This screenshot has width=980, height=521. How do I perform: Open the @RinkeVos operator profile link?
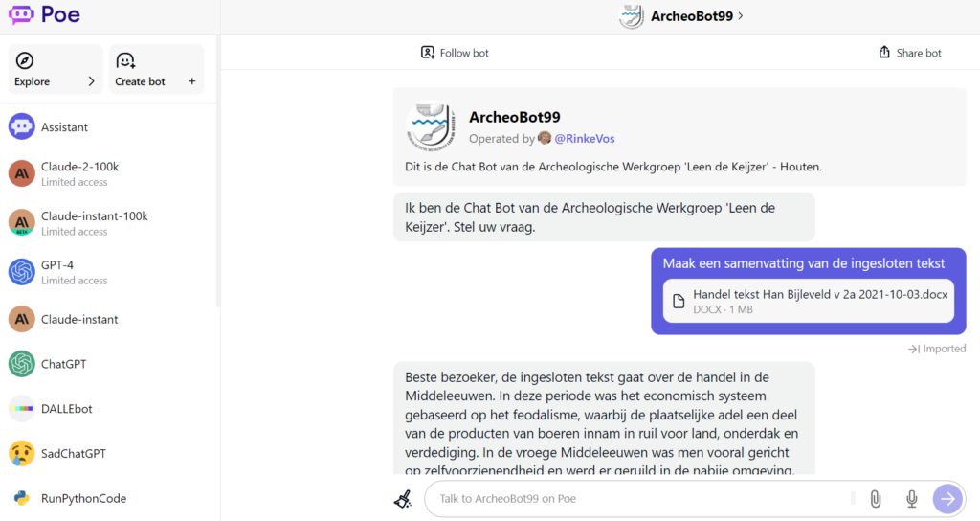coord(584,139)
